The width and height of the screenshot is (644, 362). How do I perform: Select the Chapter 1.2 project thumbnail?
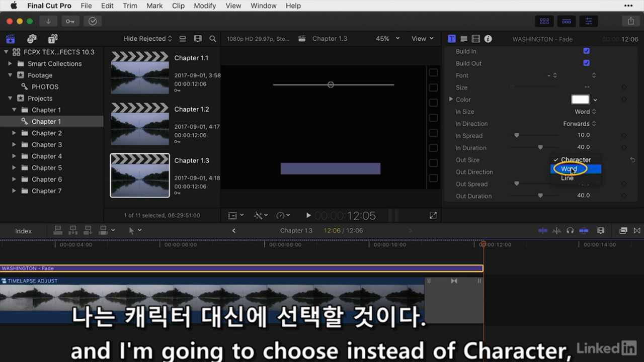[140, 124]
